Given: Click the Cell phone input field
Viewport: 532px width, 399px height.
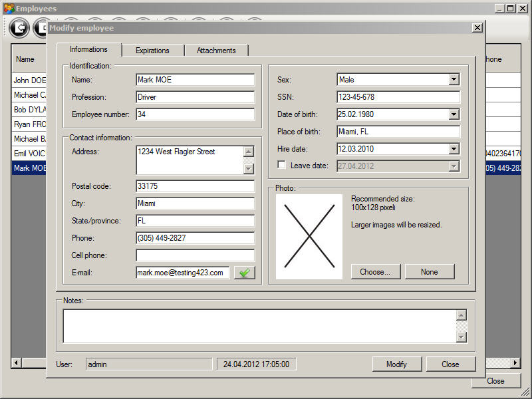Looking at the screenshot, I should point(195,255).
